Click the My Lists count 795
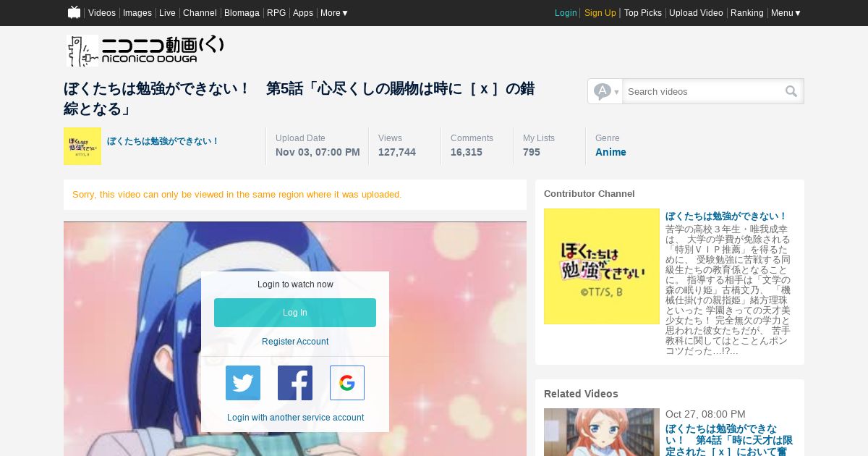This screenshot has width=868, height=456. pos(532,152)
